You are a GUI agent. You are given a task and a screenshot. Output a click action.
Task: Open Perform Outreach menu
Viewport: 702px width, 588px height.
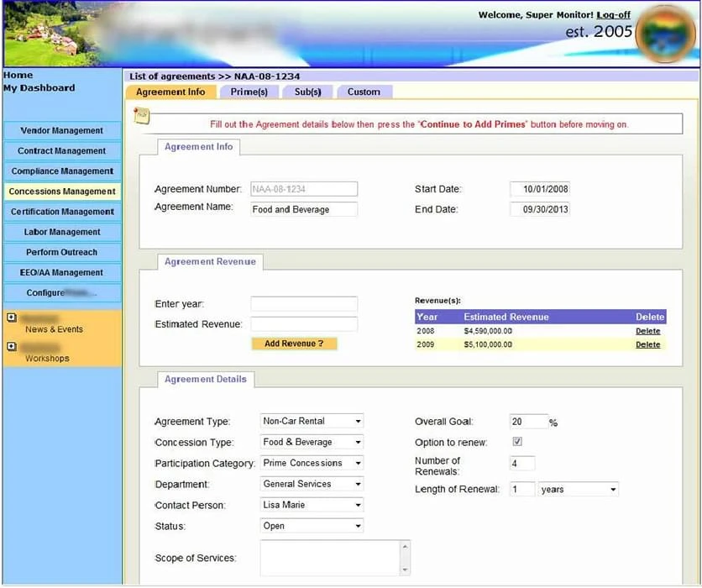(62, 252)
